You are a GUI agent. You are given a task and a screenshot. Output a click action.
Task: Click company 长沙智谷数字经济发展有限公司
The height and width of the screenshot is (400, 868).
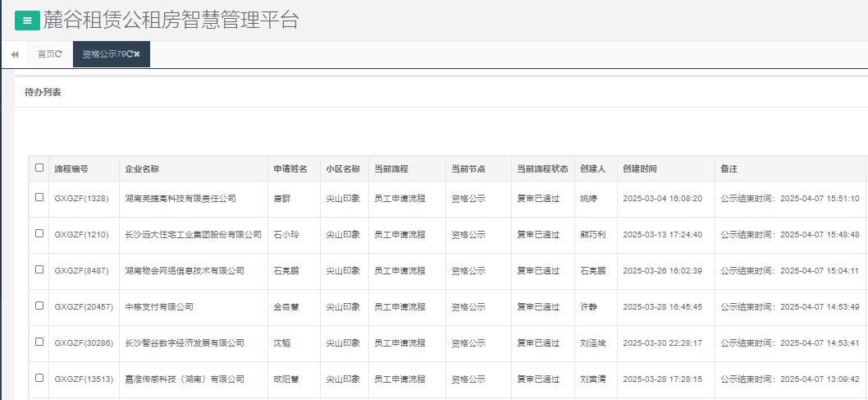[185, 343]
